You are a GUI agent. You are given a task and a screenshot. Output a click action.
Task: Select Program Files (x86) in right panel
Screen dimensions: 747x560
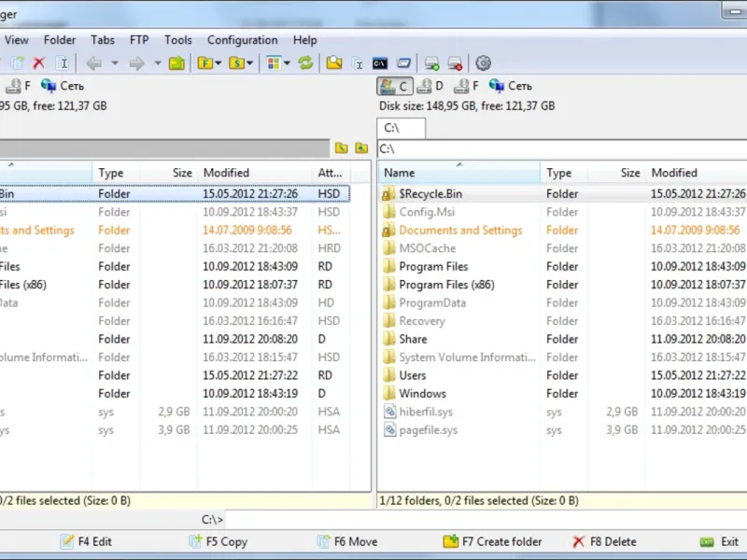(446, 285)
